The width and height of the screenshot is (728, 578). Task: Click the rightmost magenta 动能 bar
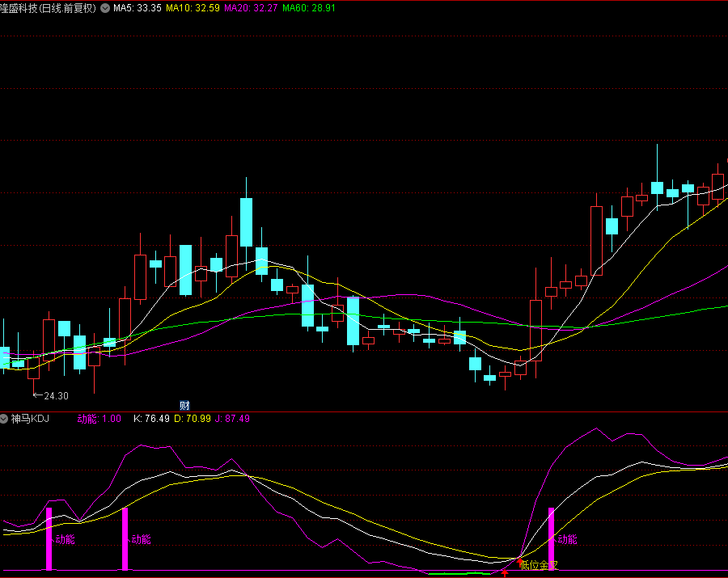(552, 538)
